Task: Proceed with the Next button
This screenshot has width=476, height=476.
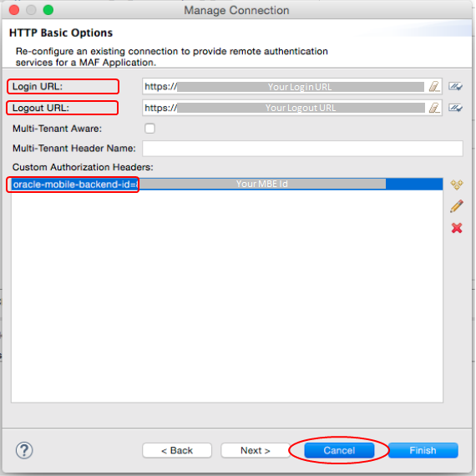Action: click(256, 450)
